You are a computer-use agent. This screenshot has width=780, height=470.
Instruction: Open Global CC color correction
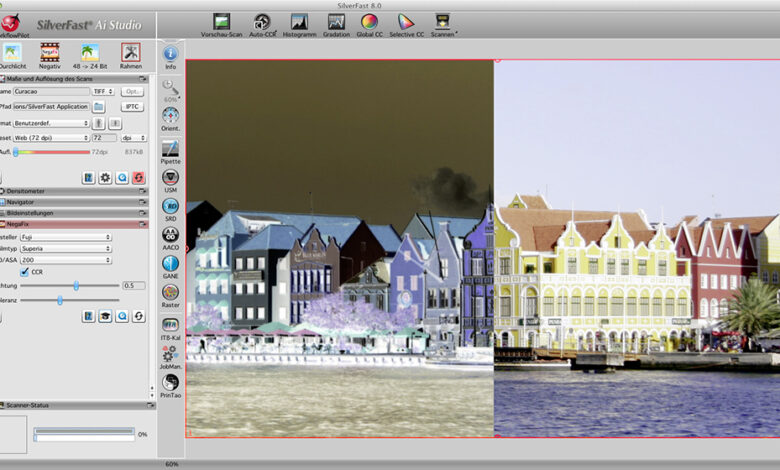[x=369, y=21]
